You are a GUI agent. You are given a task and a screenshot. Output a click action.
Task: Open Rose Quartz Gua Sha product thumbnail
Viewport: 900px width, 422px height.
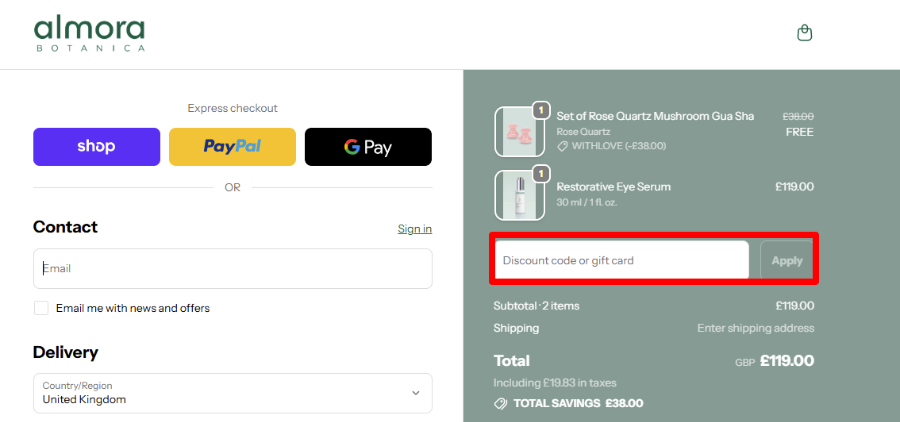519,132
